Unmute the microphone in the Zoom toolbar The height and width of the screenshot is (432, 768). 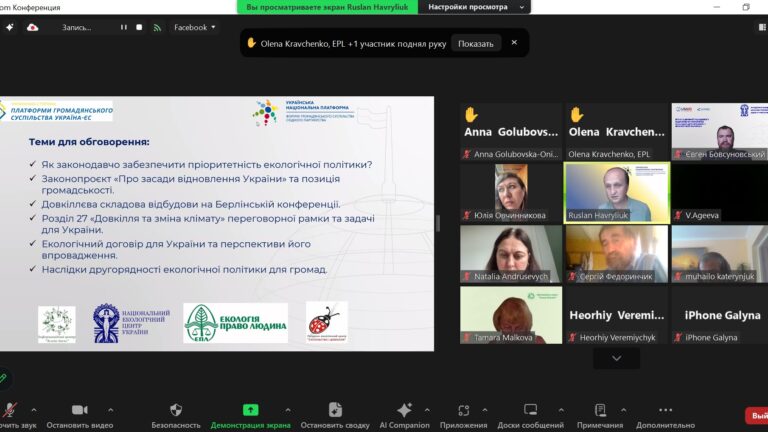tap(10, 410)
